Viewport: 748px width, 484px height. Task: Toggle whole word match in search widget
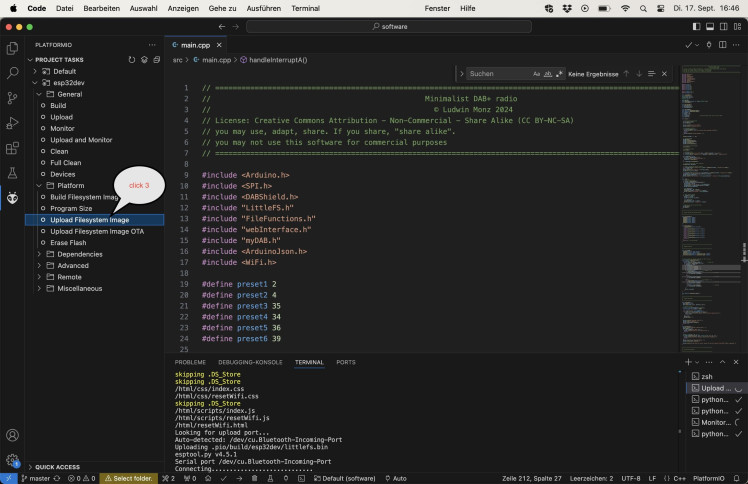click(548, 74)
